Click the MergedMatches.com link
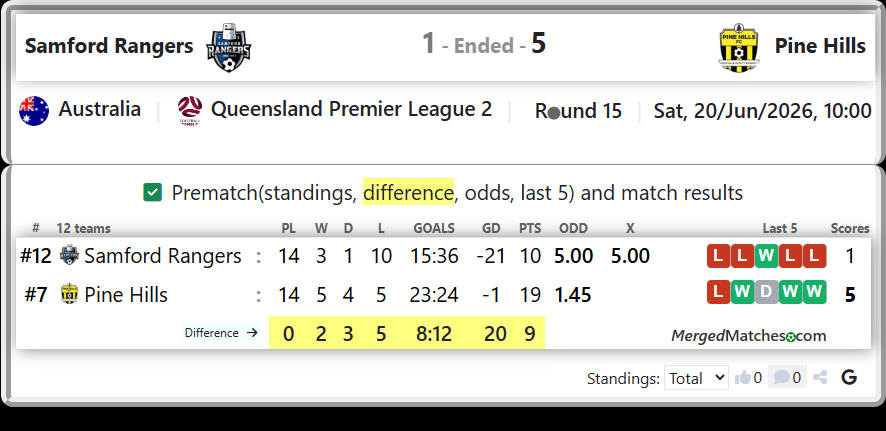Viewport: 886px width, 431px height. coord(749,336)
